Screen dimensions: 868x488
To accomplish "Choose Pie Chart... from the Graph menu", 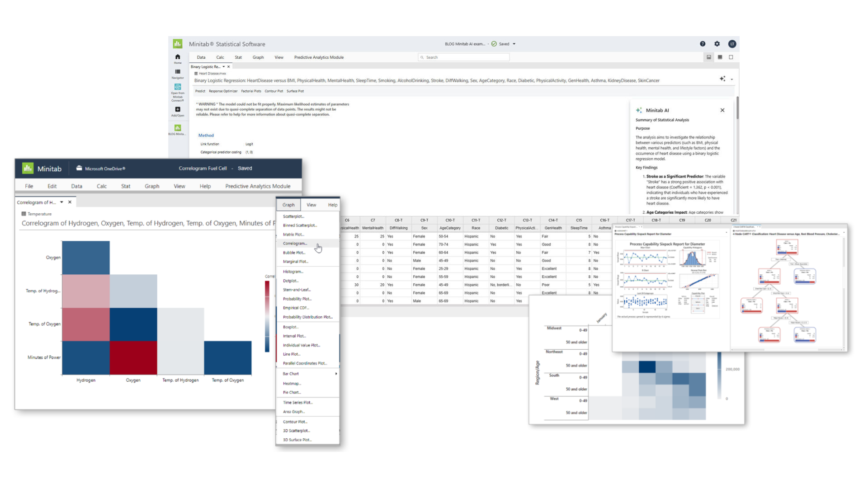I will 307,393.
